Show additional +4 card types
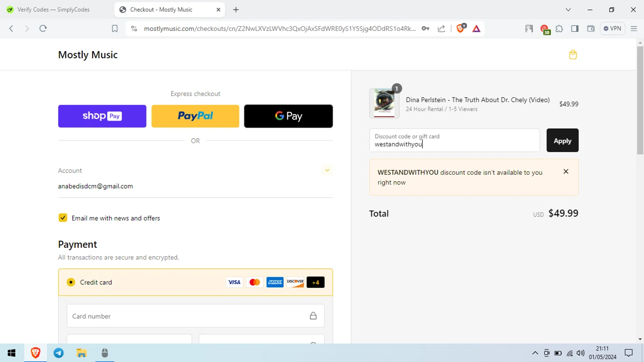The image size is (644, 362). click(316, 282)
